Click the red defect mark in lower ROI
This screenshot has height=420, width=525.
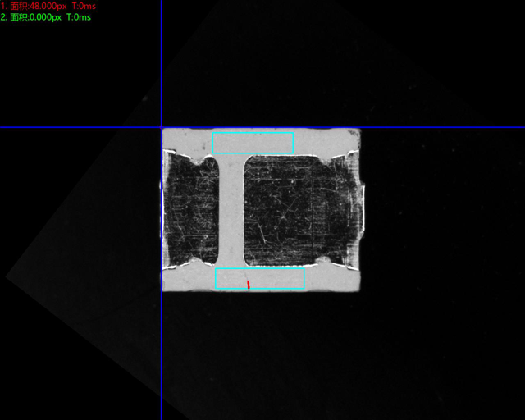(x=249, y=285)
